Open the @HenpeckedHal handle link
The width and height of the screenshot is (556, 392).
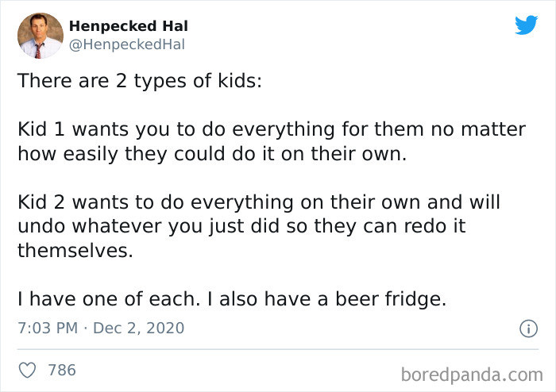(x=127, y=44)
